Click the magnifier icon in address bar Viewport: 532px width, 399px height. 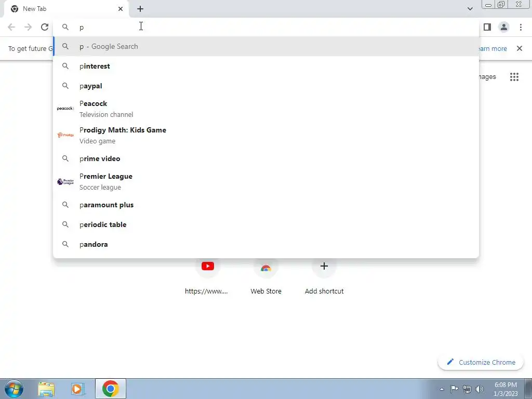coord(65,27)
